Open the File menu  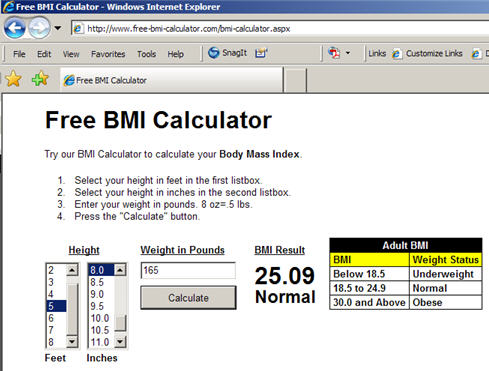[19, 54]
